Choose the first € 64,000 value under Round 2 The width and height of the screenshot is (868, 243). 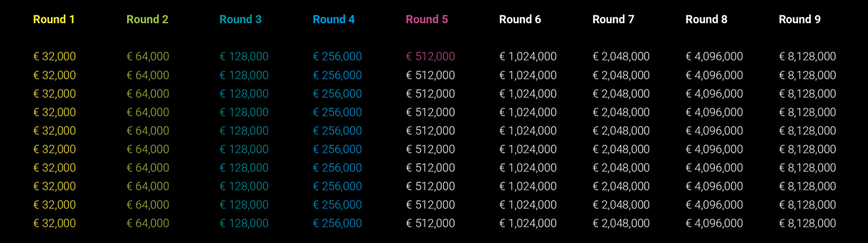(147, 56)
